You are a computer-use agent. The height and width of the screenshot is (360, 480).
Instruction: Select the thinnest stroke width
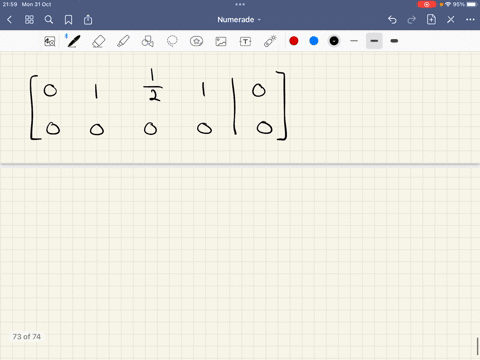point(354,41)
